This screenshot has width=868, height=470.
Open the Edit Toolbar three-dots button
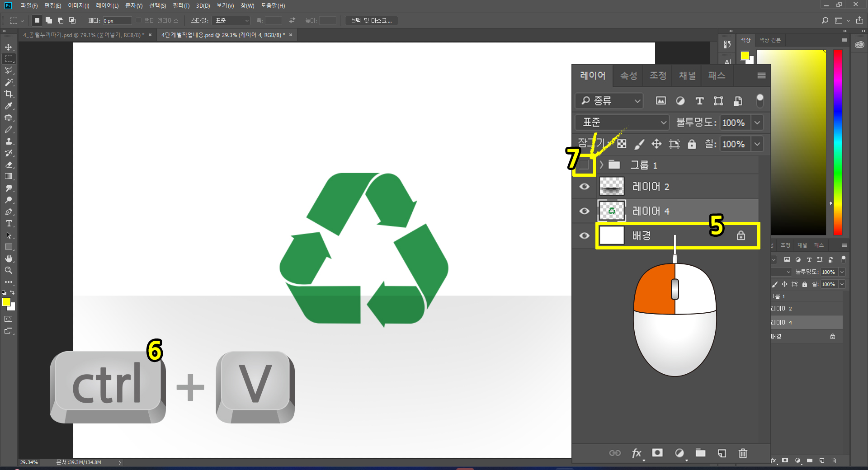click(9, 282)
